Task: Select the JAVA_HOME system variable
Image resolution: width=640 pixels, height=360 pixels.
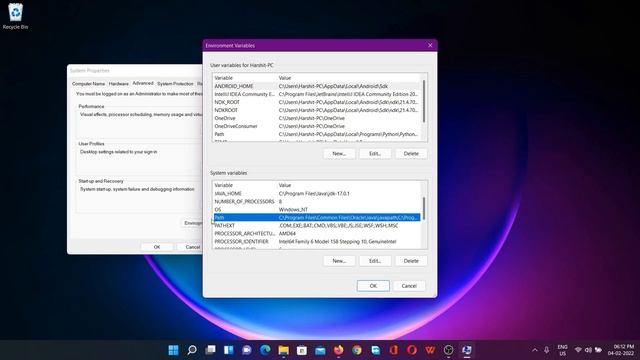Action: pos(317,193)
